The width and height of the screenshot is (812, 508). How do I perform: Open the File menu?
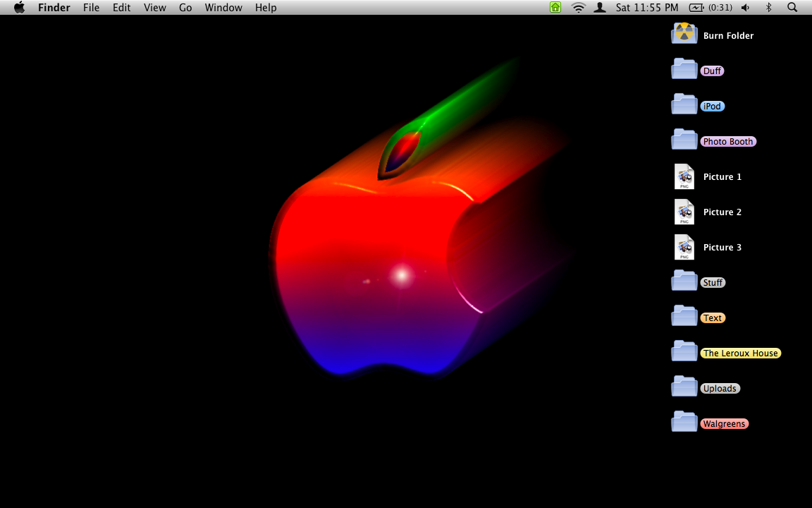pos(91,7)
